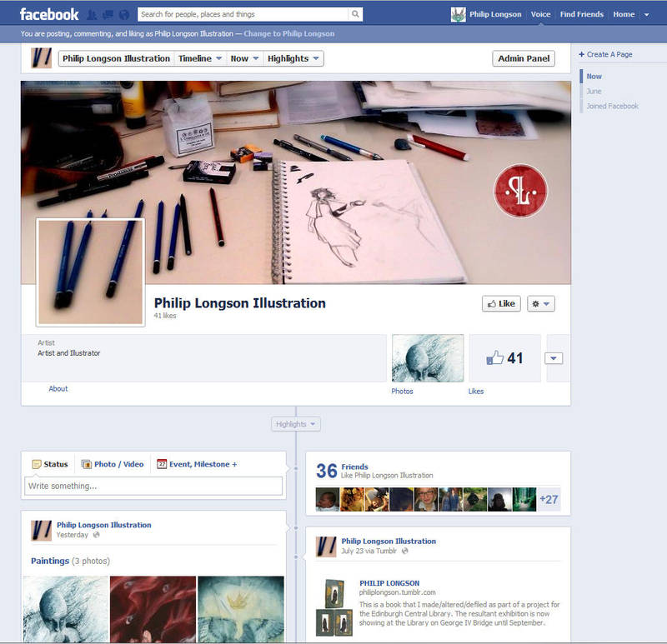
Task: Open the Paintings album link
Action: [50, 561]
